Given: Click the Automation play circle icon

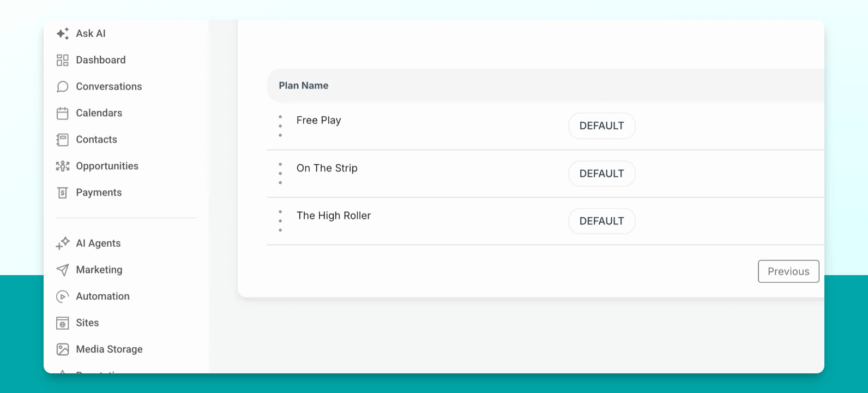Looking at the screenshot, I should pos(63,296).
